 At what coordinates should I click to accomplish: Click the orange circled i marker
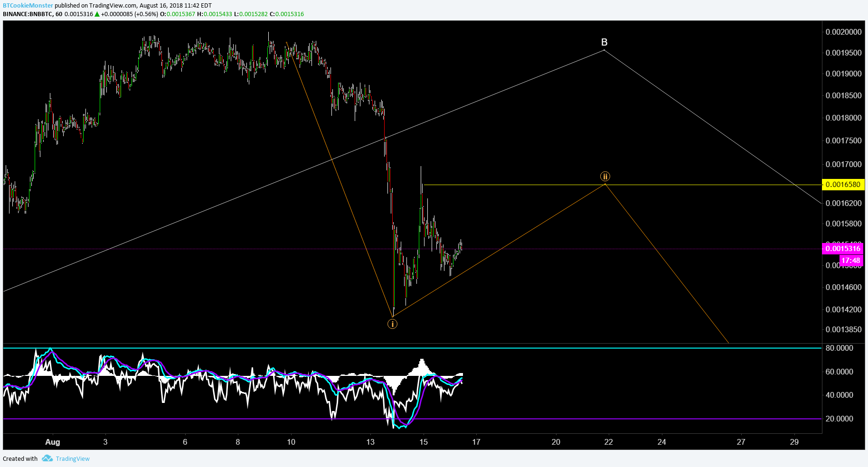tap(392, 324)
